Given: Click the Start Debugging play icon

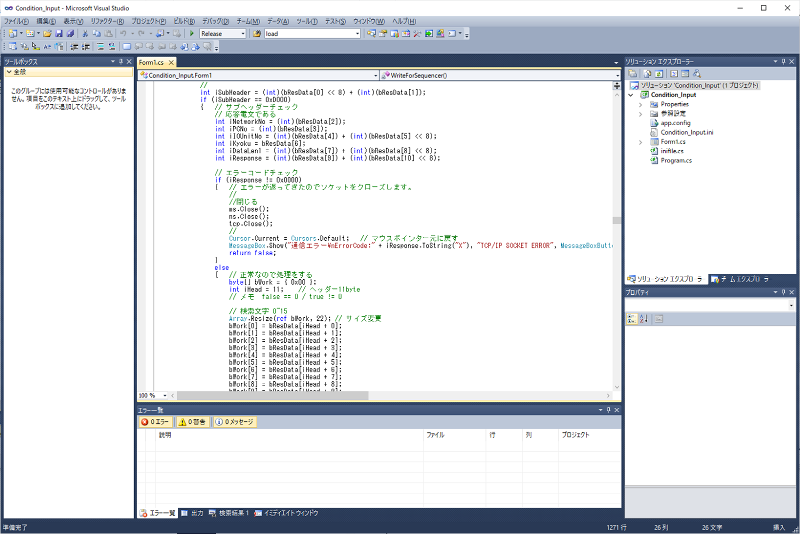Looking at the screenshot, I should pos(192,33).
